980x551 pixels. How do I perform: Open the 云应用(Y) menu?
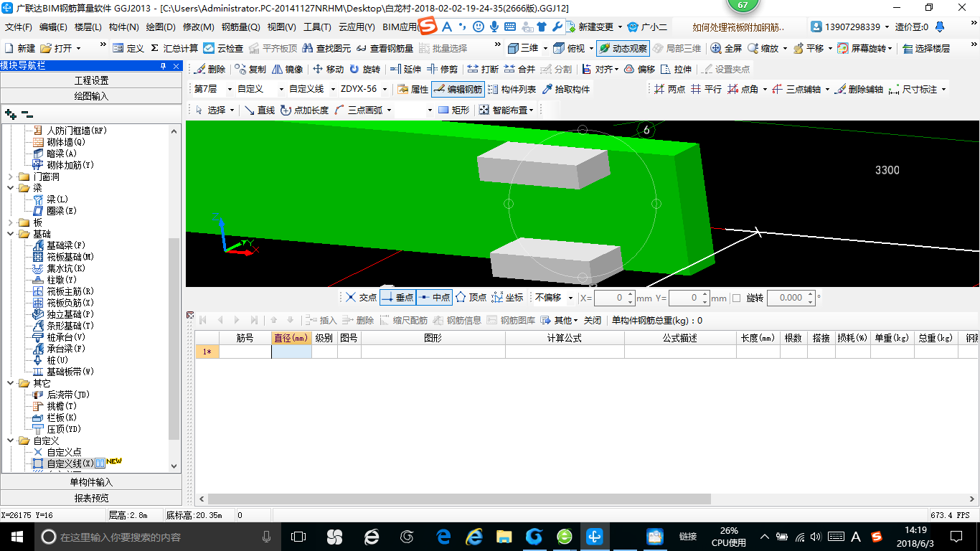tap(357, 27)
